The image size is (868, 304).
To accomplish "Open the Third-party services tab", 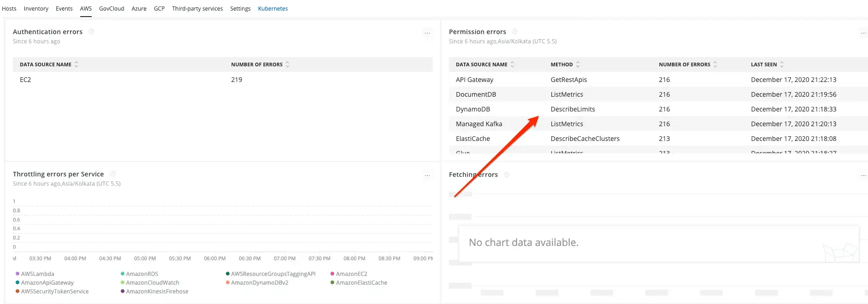I will coord(197,9).
